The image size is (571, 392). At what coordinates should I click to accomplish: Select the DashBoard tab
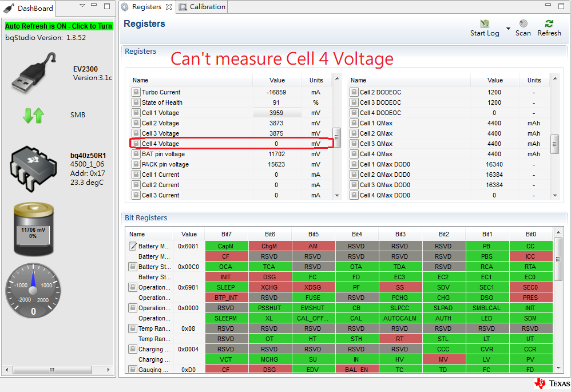pos(29,8)
